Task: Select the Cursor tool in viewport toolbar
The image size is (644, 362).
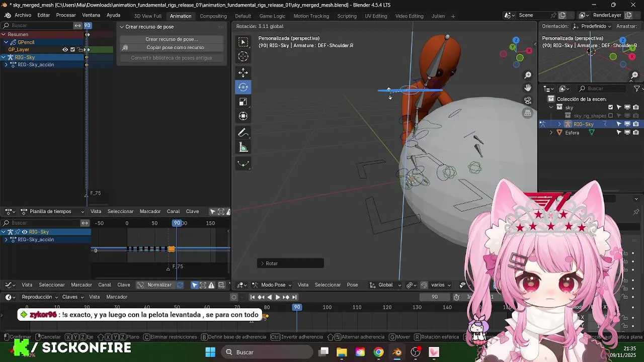Action: click(243, 57)
